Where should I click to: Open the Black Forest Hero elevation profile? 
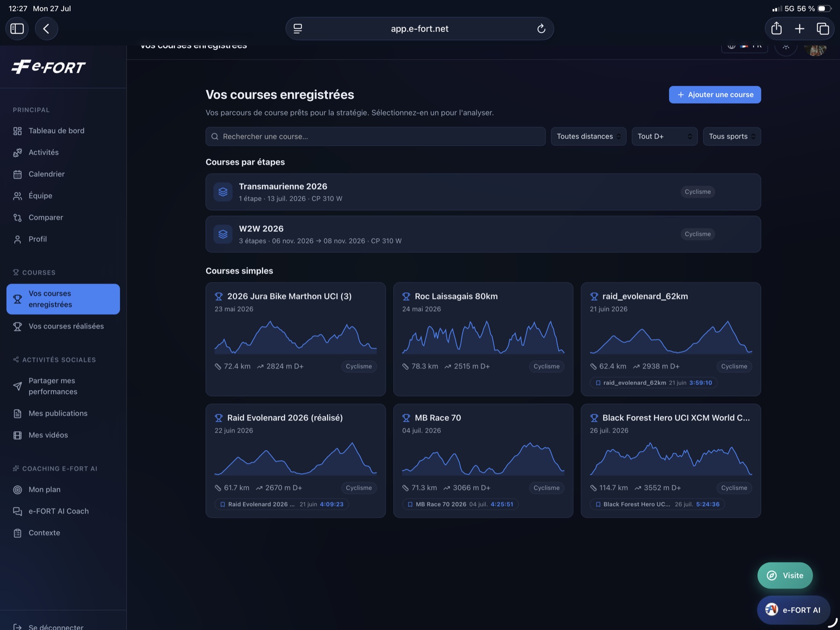pyautogui.click(x=671, y=459)
